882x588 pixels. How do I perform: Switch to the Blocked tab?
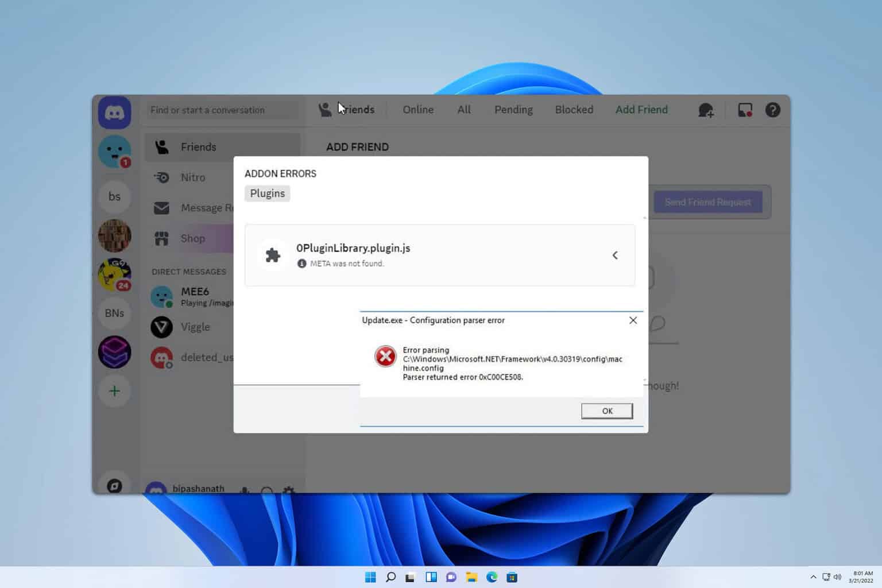[574, 110]
